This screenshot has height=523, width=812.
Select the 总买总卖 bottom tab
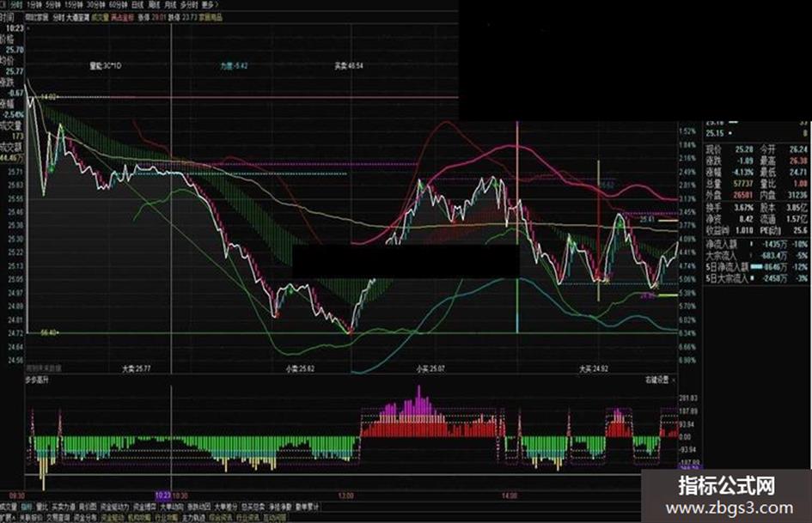click(253, 507)
